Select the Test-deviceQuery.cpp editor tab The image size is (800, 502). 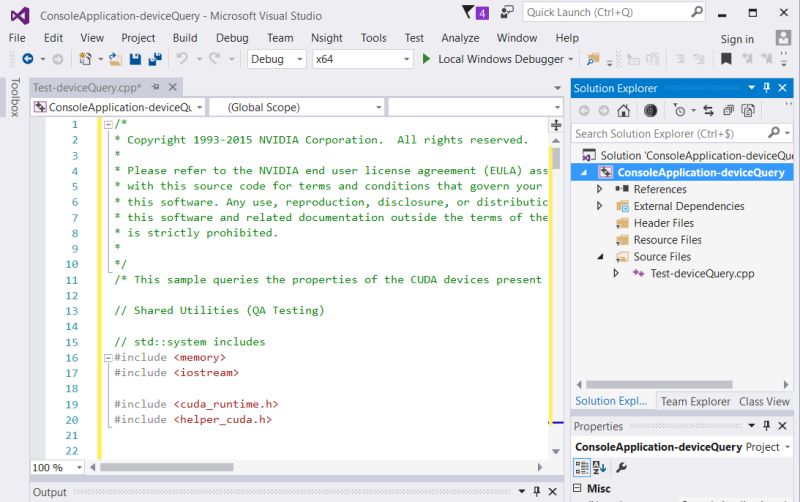[x=87, y=87]
